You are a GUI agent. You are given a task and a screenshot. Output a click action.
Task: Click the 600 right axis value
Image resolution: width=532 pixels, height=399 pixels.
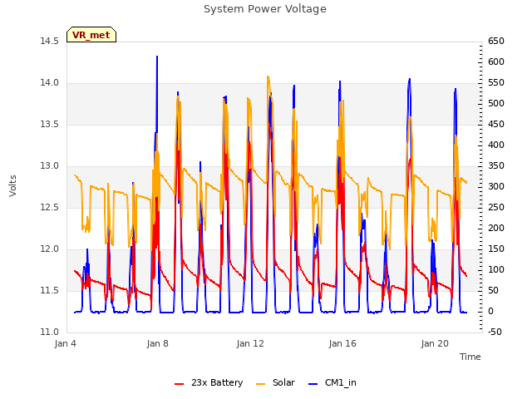tap(496, 62)
